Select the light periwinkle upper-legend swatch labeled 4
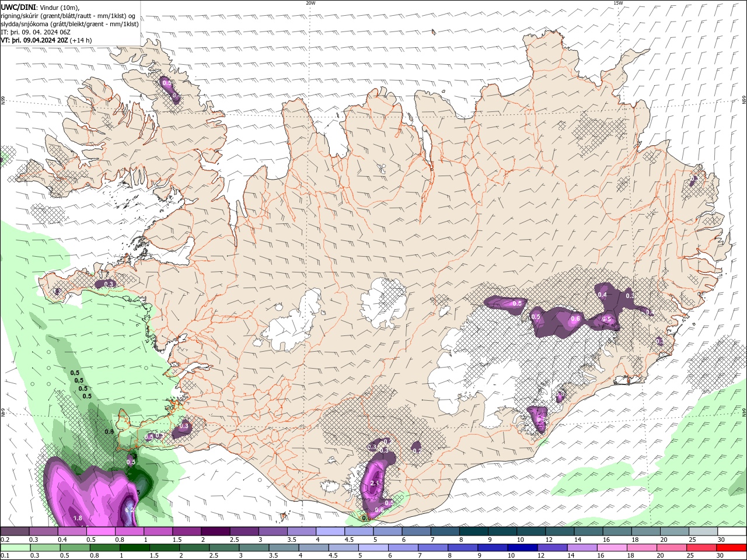 (x=330, y=531)
